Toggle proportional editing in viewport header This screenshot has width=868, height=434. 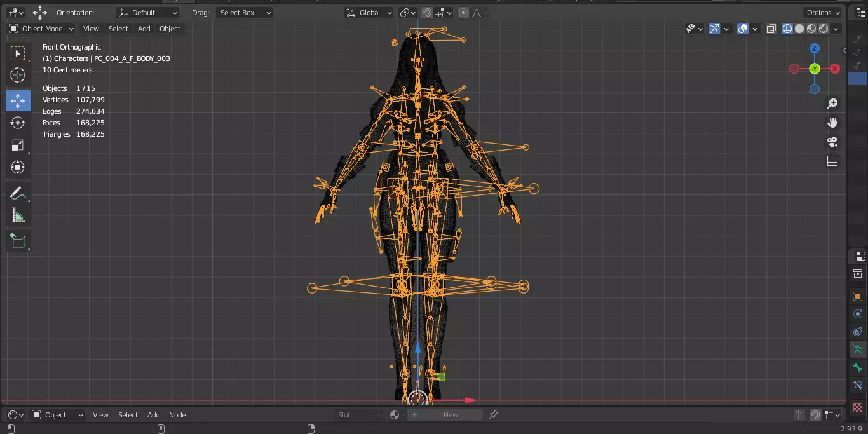pyautogui.click(x=463, y=13)
